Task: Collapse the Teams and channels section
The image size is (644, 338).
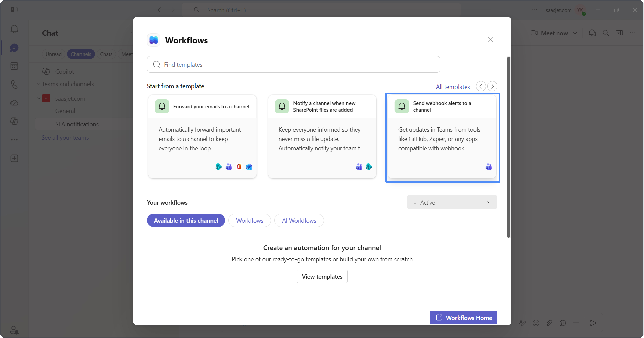Action: [x=39, y=84]
